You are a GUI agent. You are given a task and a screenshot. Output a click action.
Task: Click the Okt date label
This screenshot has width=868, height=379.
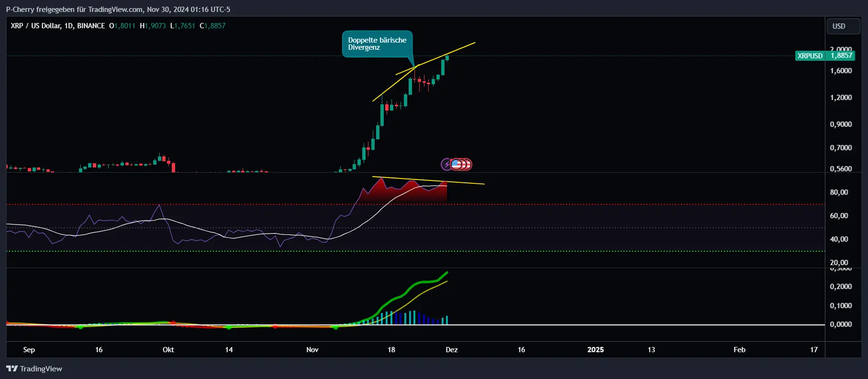[168, 350]
